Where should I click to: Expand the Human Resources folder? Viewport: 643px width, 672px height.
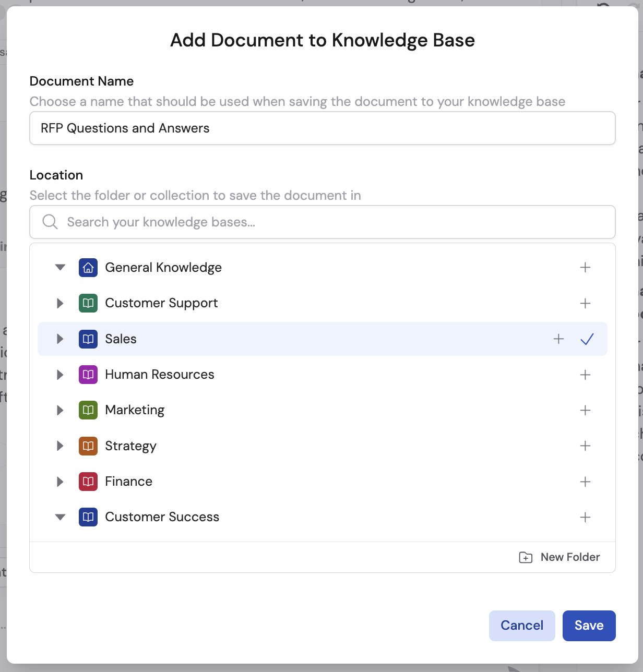[59, 374]
